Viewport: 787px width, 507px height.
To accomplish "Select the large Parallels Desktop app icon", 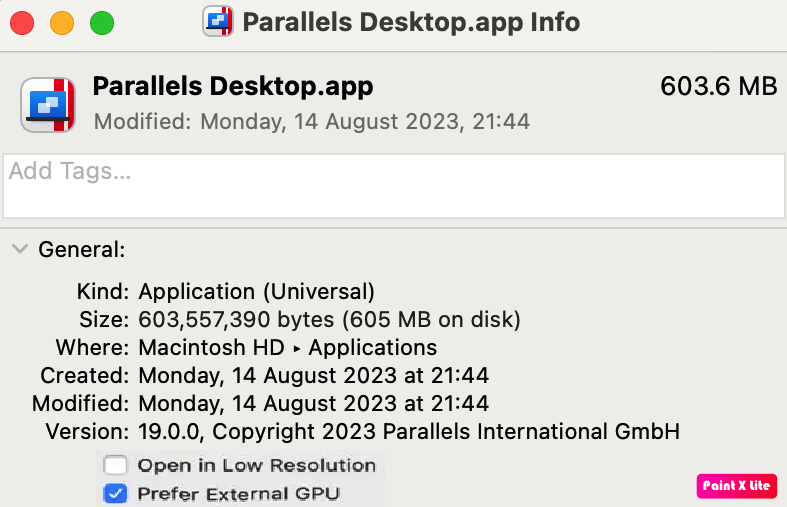I will click(49, 105).
